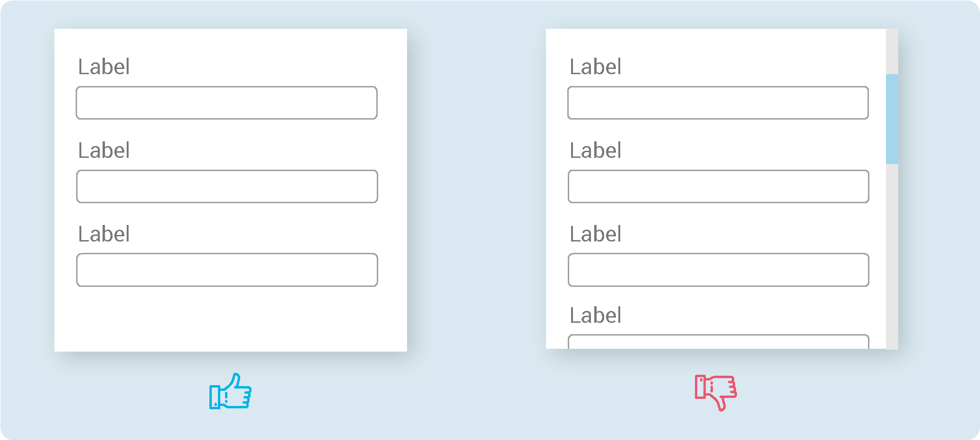Focus third input in the scrollable form

(718, 270)
